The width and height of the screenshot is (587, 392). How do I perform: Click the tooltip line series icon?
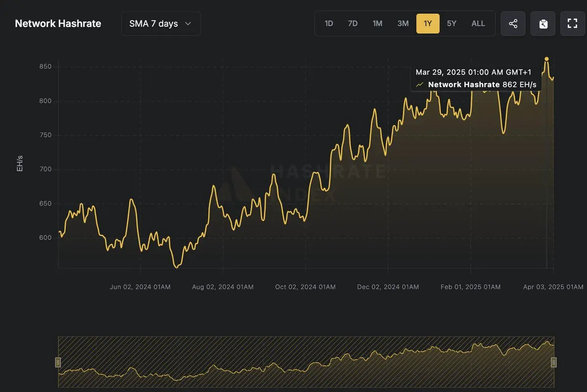pyautogui.click(x=420, y=85)
